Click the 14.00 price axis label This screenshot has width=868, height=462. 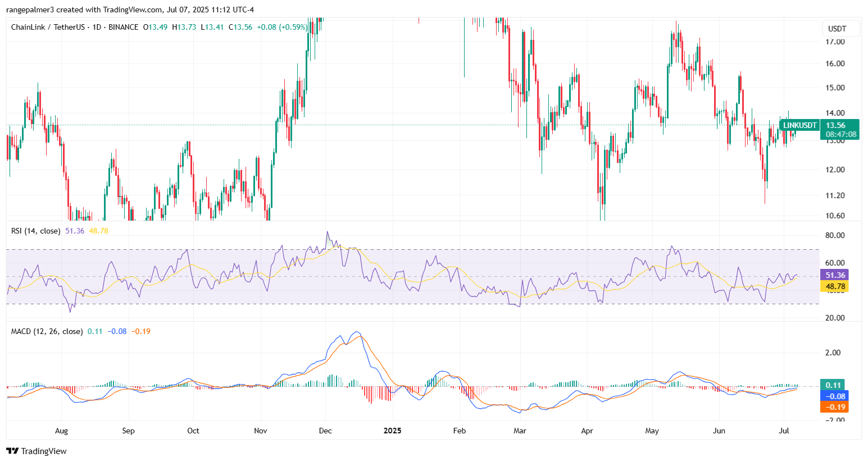(835, 113)
